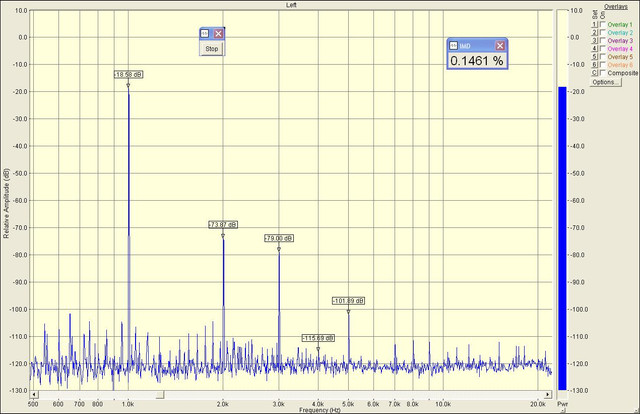Click the 500 frequency tick label
This screenshot has height=414, width=640.
click(33, 404)
